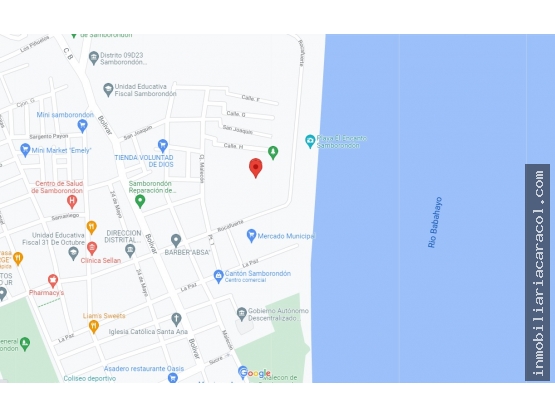Click the Pharmacy's pin icon
The height and width of the screenshot is (416, 555).
click(x=53, y=281)
